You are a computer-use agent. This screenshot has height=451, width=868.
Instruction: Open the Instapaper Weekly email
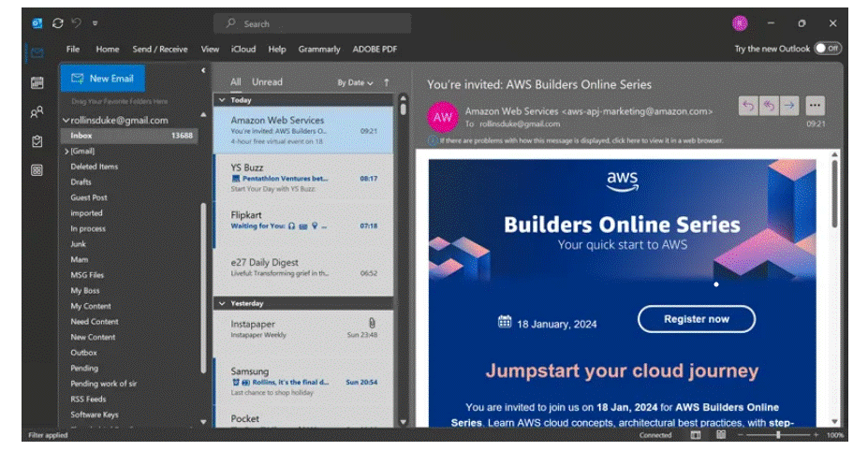pyautogui.click(x=303, y=334)
